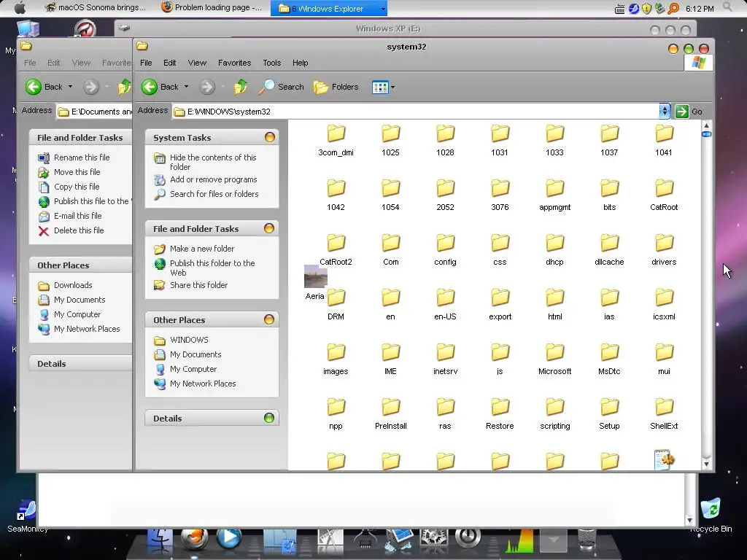Select the drivers folder
Viewport: 747px width, 560px height.
[x=664, y=249]
